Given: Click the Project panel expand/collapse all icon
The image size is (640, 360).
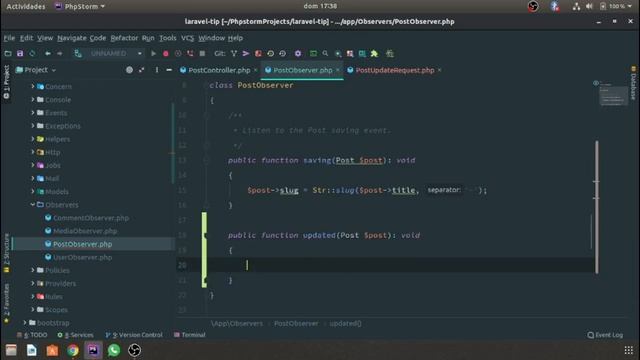Looking at the screenshot, I should (142, 70).
